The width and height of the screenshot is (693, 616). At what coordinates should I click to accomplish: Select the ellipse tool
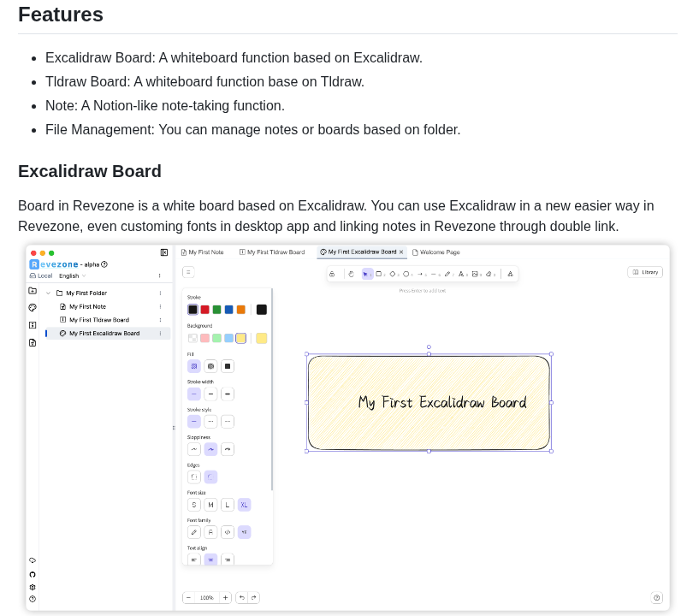tap(406, 274)
